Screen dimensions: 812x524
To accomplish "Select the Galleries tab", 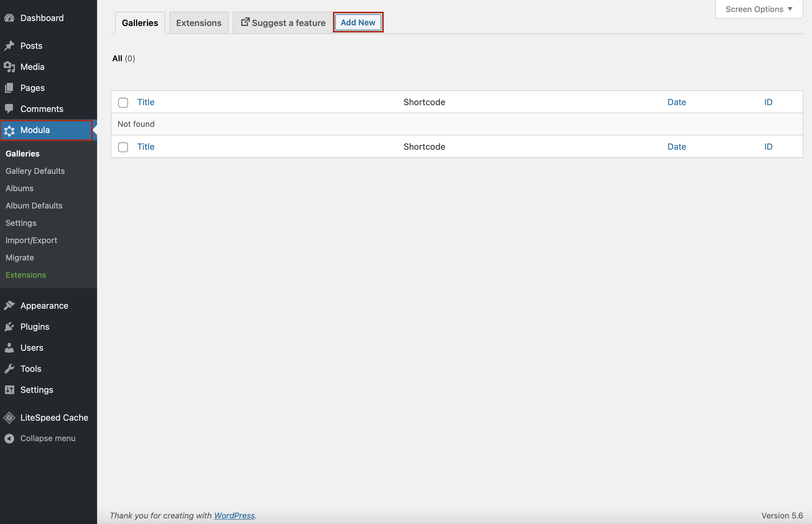I will (x=139, y=23).
